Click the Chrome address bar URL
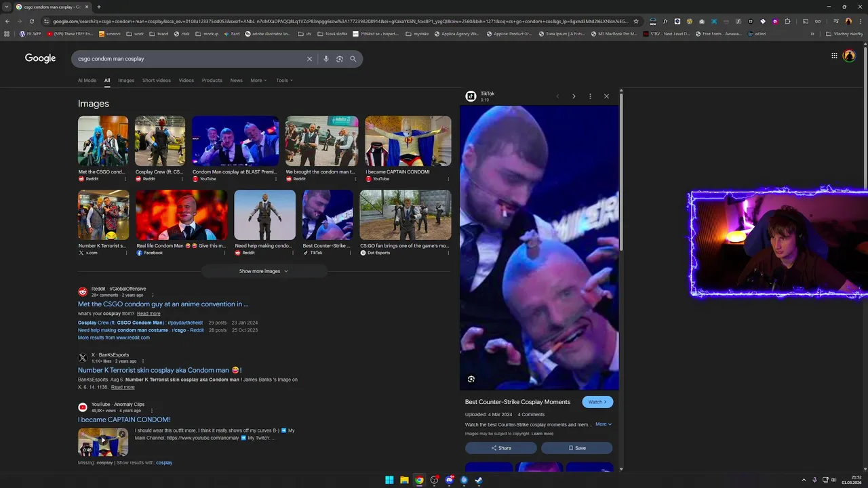 click(339, 21)
